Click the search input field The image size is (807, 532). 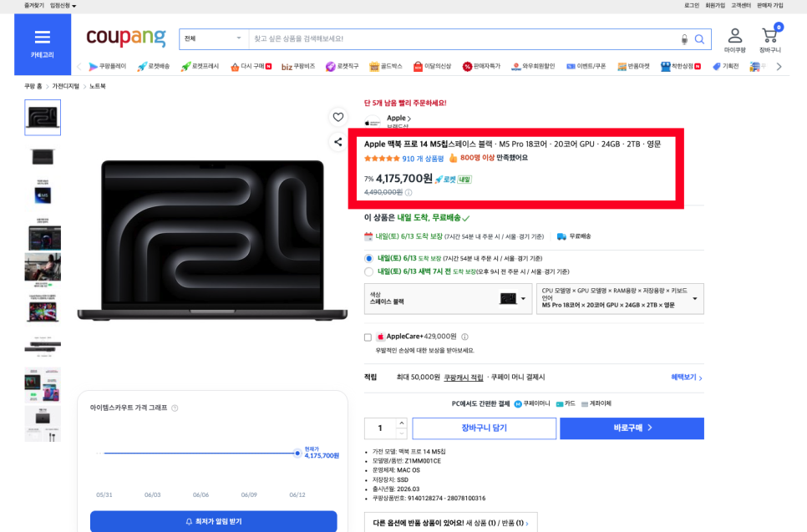pyautogui.click(x=463, y=38)
